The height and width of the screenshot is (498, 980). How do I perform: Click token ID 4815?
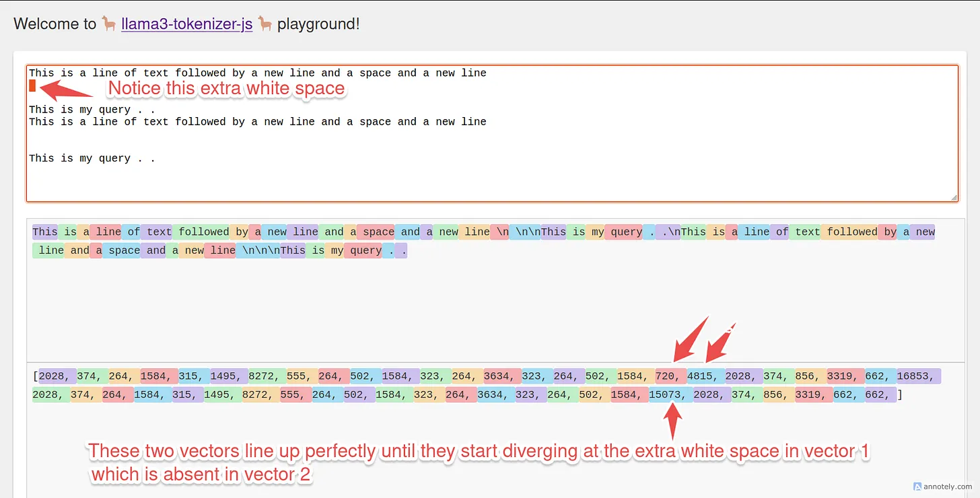[705, 376]
